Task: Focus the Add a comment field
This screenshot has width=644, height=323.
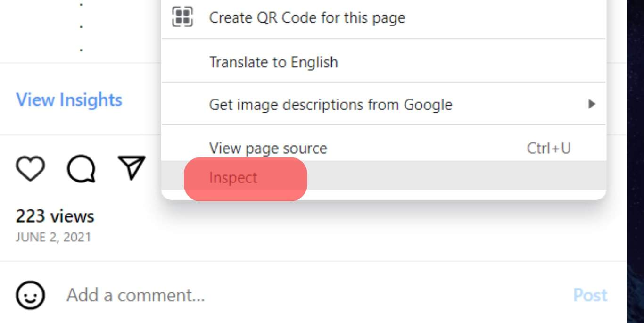Action: pos(136,296)
